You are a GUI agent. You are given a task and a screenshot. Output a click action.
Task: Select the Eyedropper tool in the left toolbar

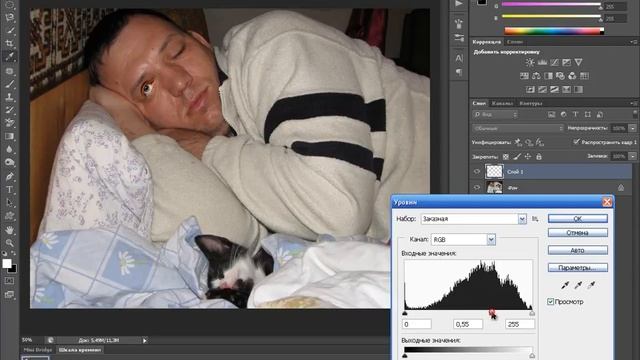[9, 57]
